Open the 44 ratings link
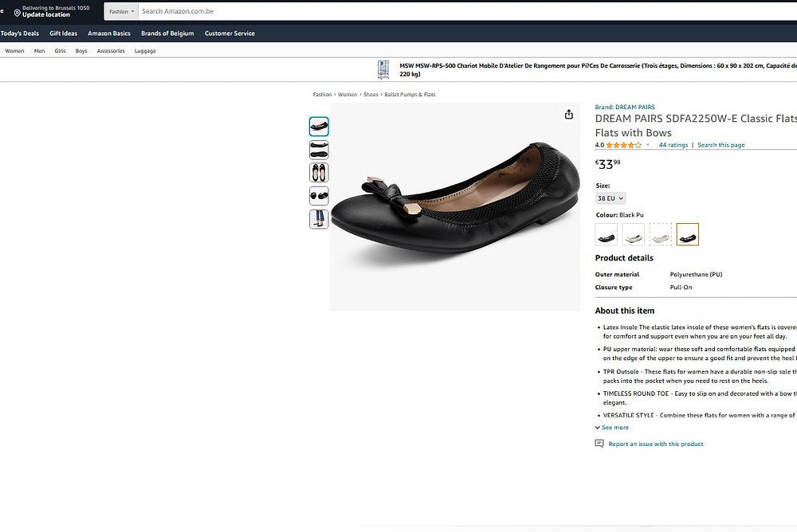The height and width of the screenshot is (532, 797). pyautogui.click(x=674, y=144)
